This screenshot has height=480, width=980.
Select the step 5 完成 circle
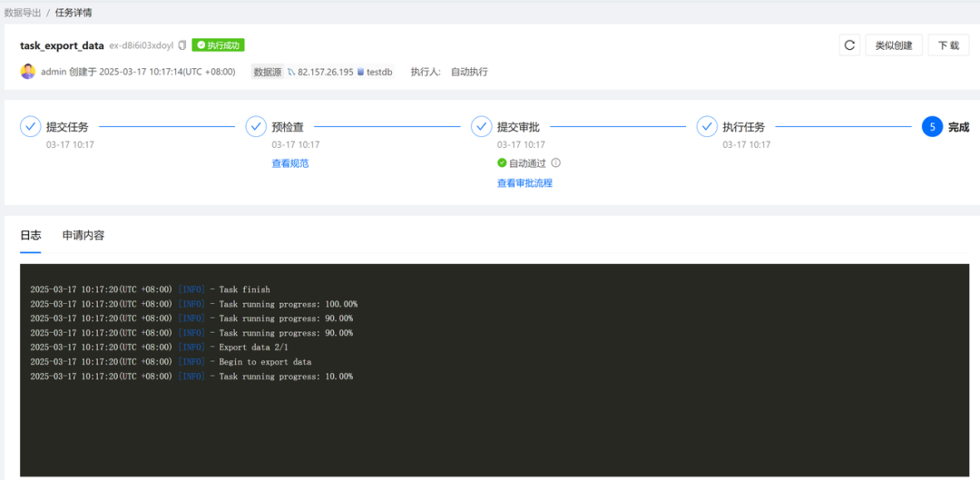932,127
